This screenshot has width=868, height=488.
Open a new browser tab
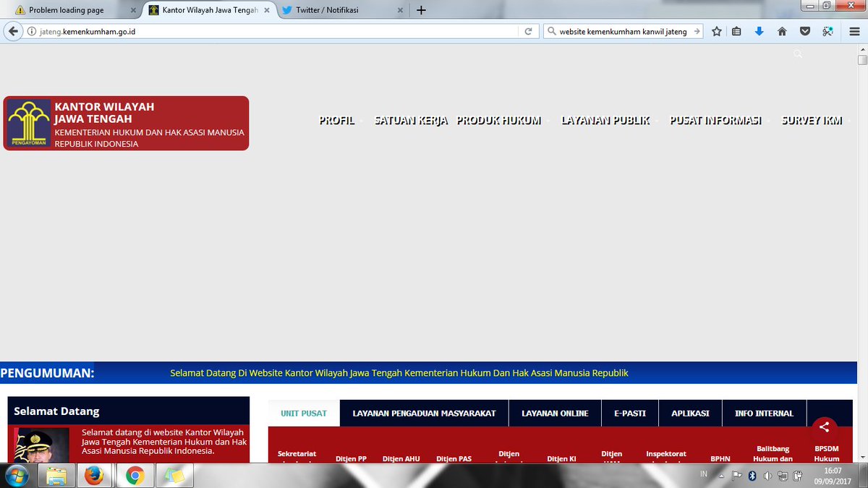(421, 10)
